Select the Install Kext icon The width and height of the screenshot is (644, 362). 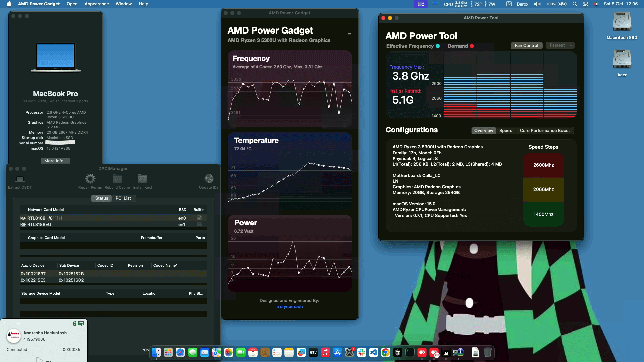tap(142, 179)
